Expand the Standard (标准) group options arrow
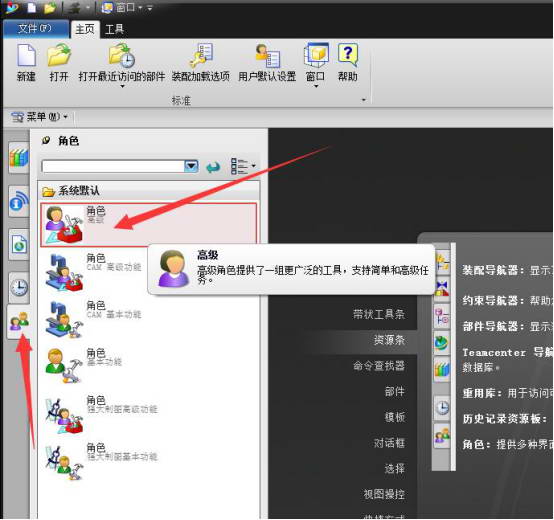Image resolution: width=554 pixels, height=520 pixels. pos(364,100)
